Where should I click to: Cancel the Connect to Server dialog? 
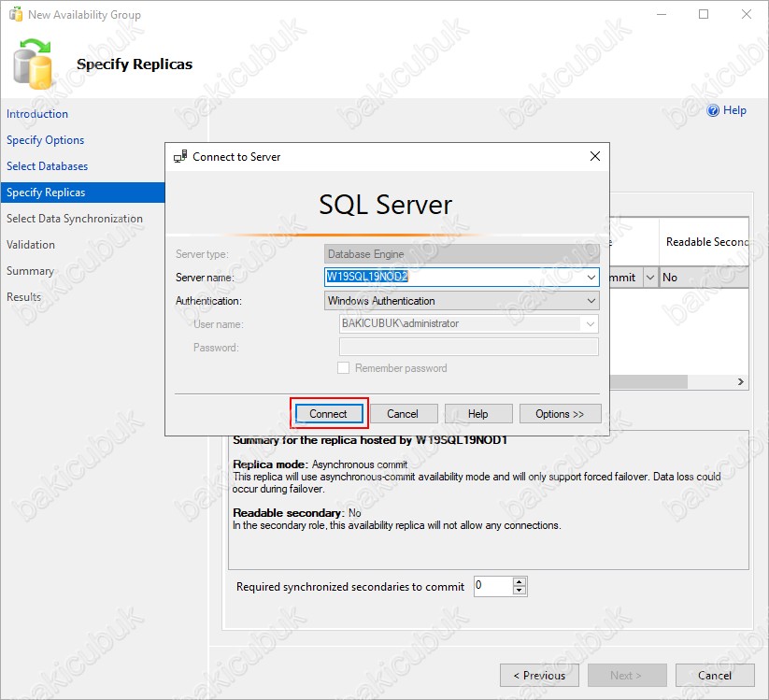click(x=403, y=413)
